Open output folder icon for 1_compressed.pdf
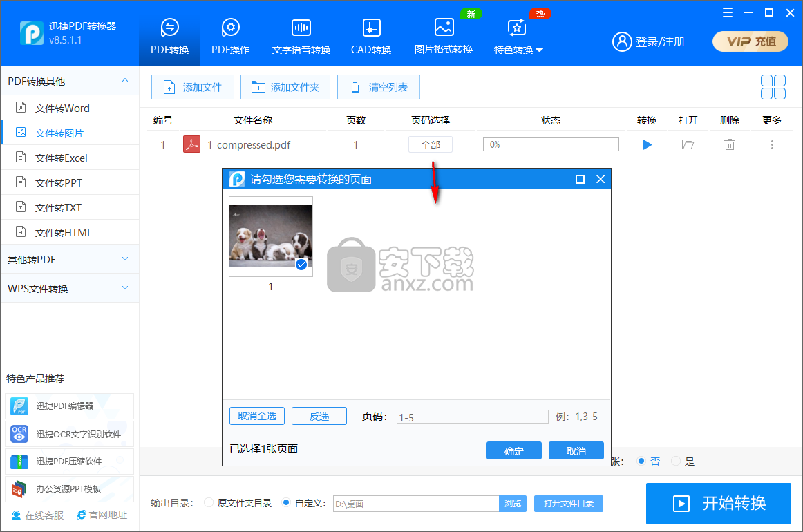The width and height of the screenshot is (803, 532). pyautogui.click(x=688, y=145)
